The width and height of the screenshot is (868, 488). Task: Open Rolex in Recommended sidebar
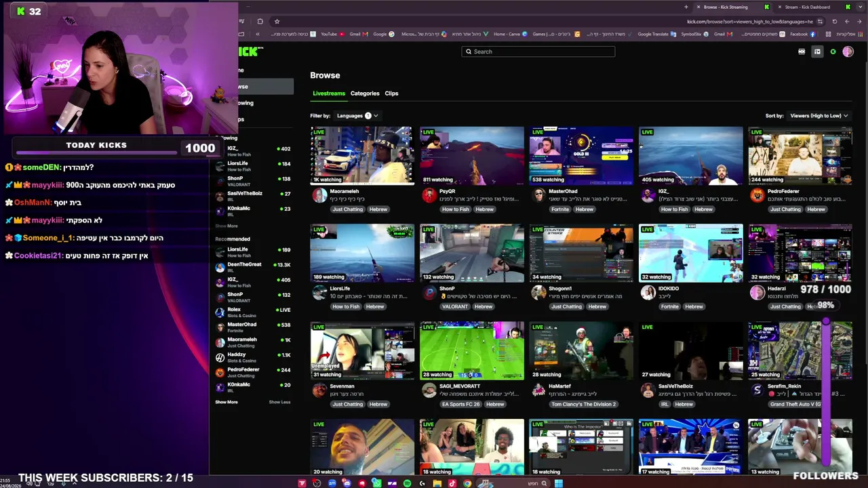[252, 312]
